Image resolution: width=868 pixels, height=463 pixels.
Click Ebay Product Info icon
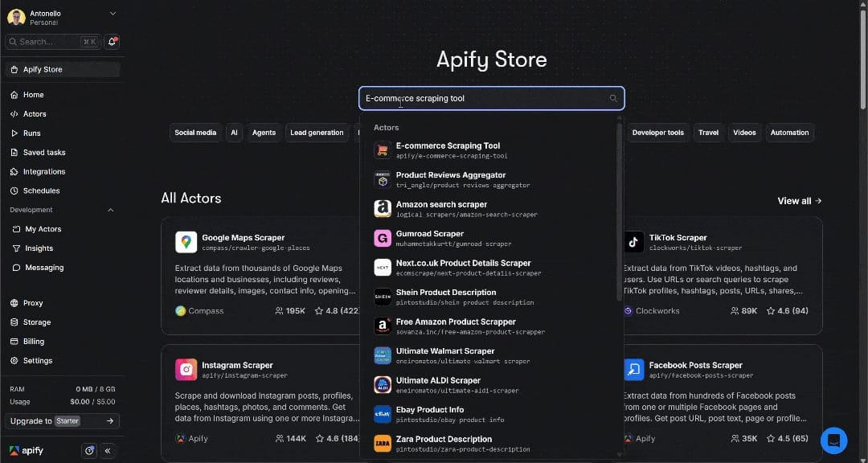click(x=383, y=414)
